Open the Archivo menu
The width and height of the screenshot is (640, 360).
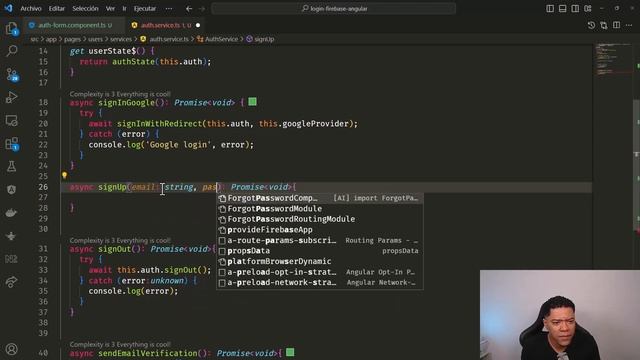click(31, 8)
